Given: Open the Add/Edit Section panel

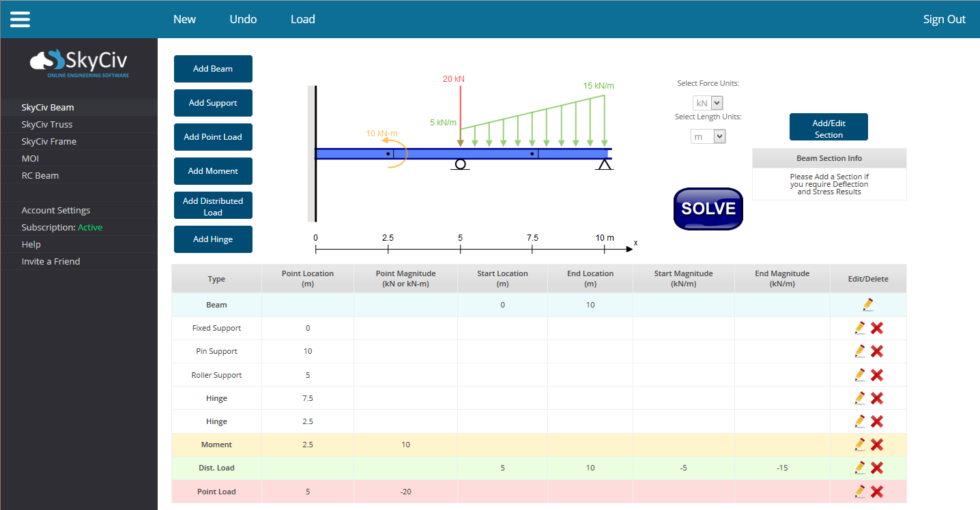Looking at the screenshot, I should 828,127.
